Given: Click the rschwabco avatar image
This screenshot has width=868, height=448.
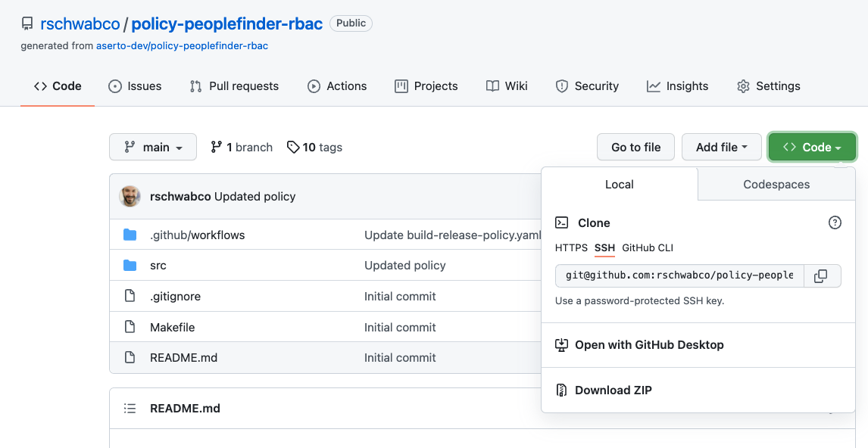Looking at the screenshot, I should (130, 197).
